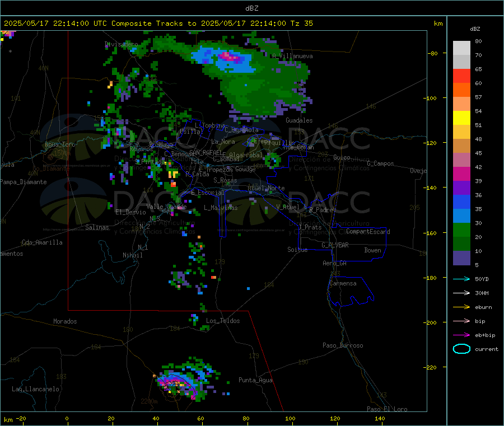Click the Paso_Barroso location label
This screenshot has width=504, height=426.
pyautogui.click(x=343, y=345)
